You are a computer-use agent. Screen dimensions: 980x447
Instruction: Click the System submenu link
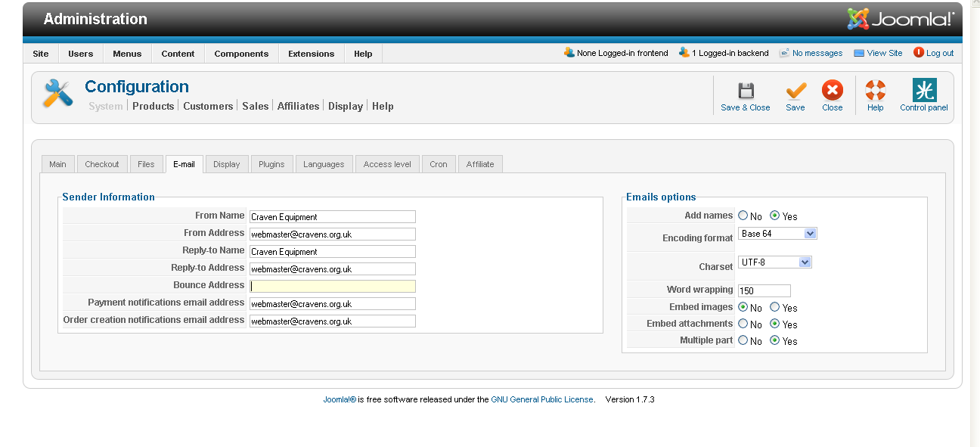(106, 106)
